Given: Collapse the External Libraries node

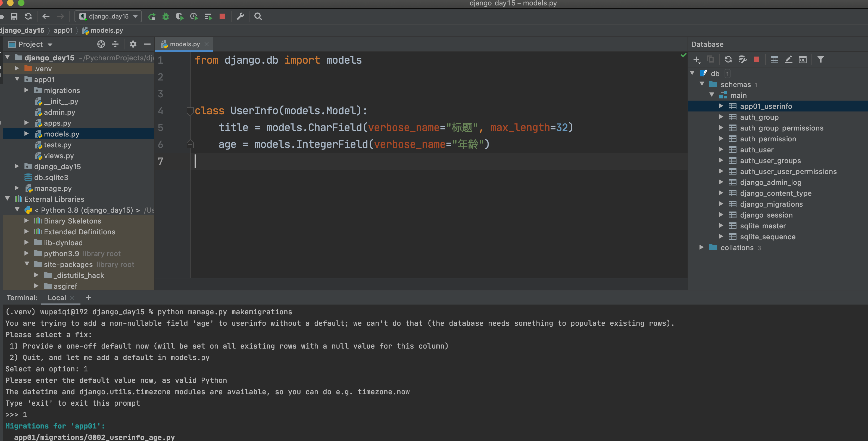Looking at the screenshot, I should click(7, 199).
